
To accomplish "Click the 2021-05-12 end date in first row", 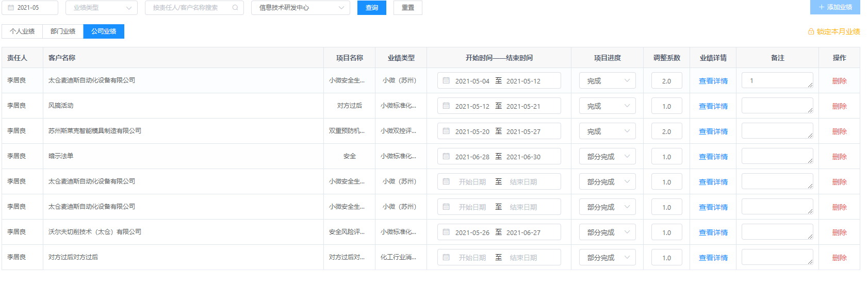I will pyautogui.click(x=523, y=81).
